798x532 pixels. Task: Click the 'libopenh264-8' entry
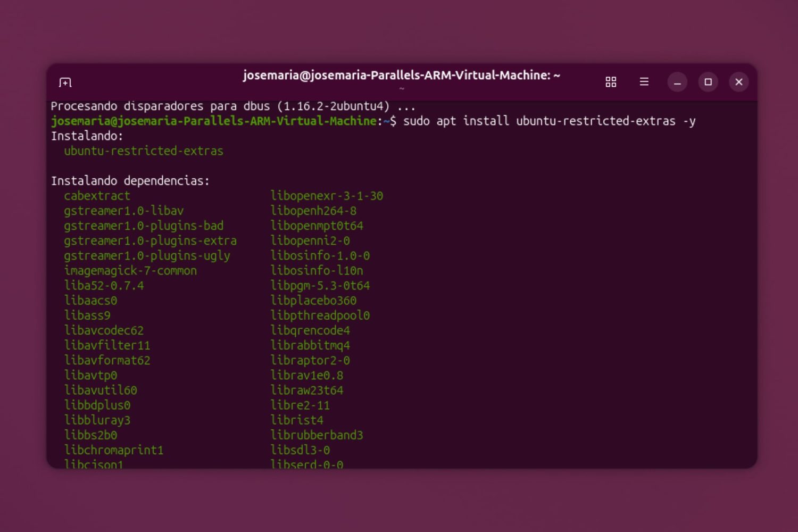coord(313,211)
